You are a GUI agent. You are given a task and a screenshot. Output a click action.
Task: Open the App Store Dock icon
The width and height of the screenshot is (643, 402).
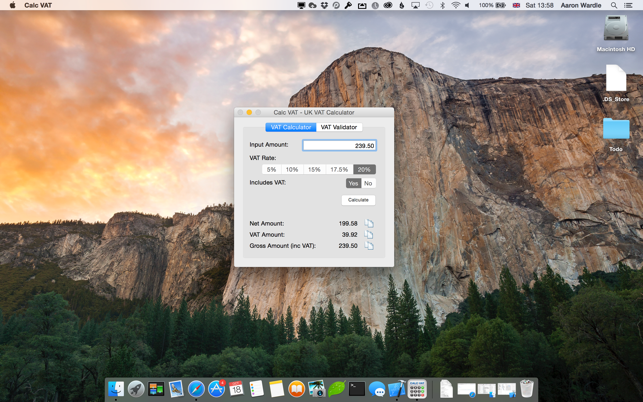click(216, 388)
